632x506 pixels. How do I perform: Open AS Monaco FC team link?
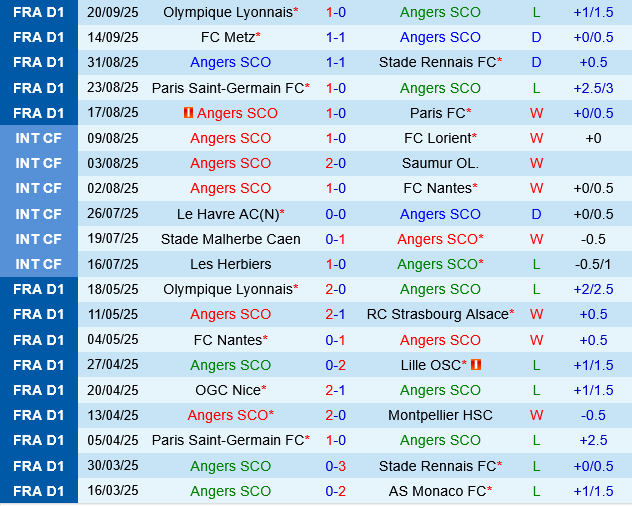(x=439, y=491)
